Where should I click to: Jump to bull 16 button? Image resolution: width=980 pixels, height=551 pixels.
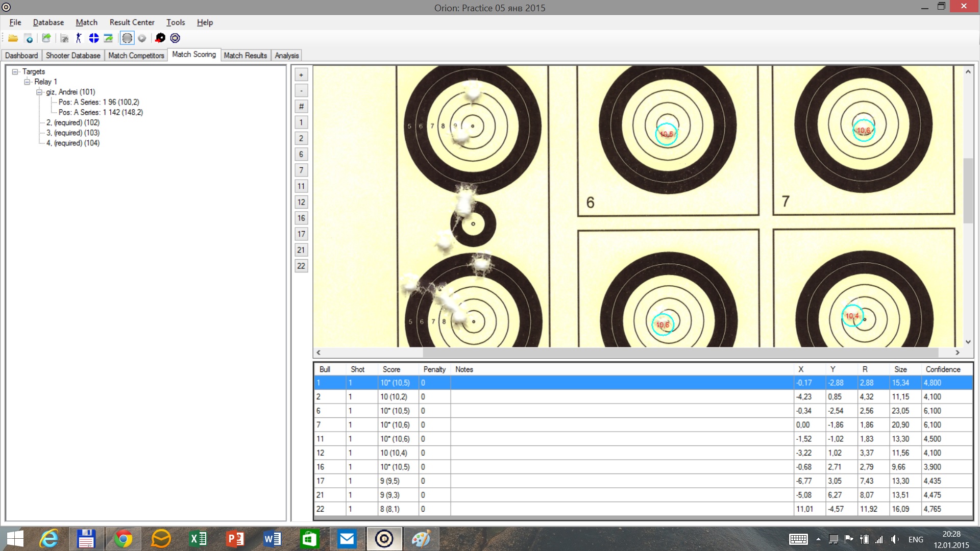[301, 218]
